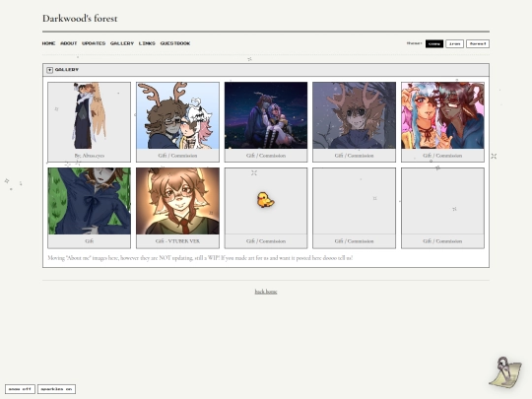Toggle the 'sparkles on' button

point(56,389)
